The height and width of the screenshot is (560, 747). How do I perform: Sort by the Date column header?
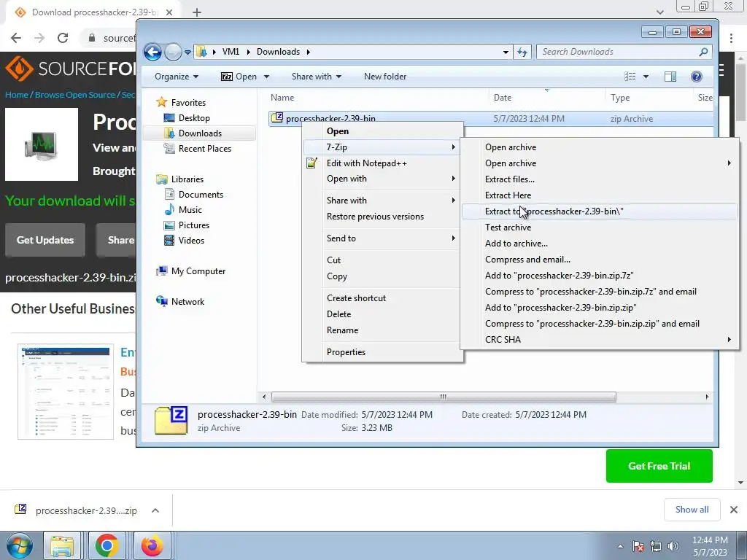pos(502,98)
